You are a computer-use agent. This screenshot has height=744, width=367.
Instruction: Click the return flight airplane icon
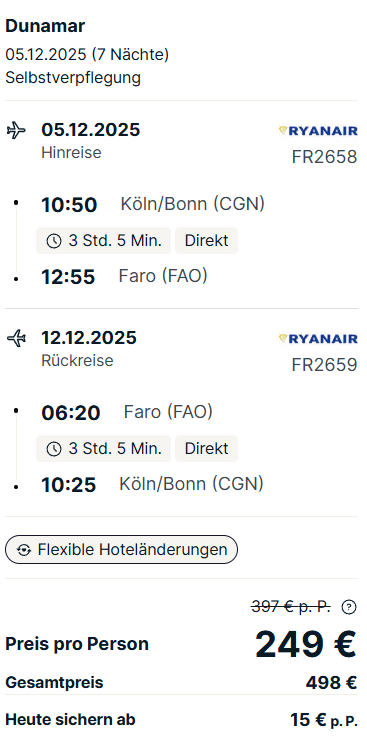coord(16,338)
